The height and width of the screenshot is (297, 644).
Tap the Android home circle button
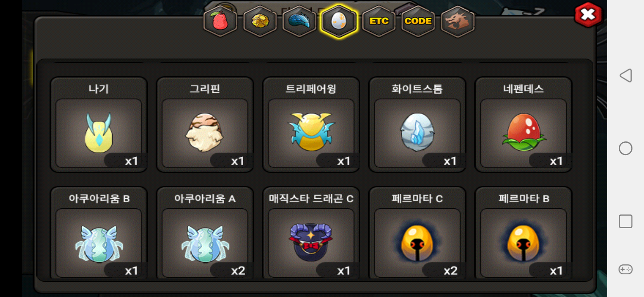point(625,148)
